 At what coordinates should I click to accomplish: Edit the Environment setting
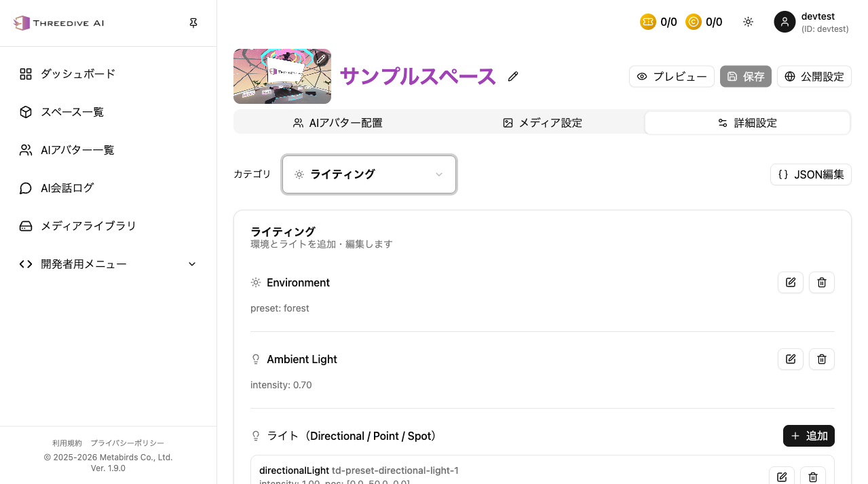(791, 282)
